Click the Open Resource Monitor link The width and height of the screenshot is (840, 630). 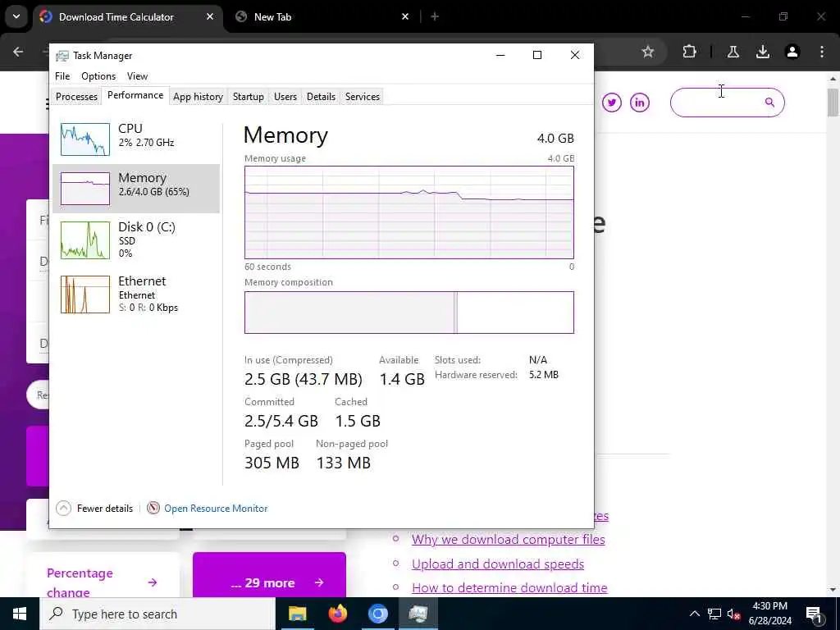(216, 509)
